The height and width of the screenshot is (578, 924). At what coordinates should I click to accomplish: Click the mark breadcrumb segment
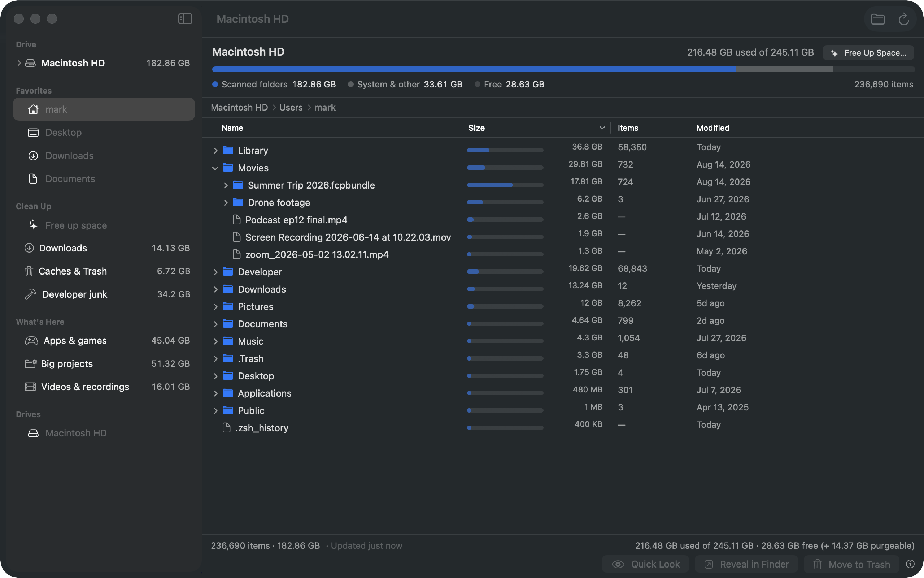click(325, 107)
